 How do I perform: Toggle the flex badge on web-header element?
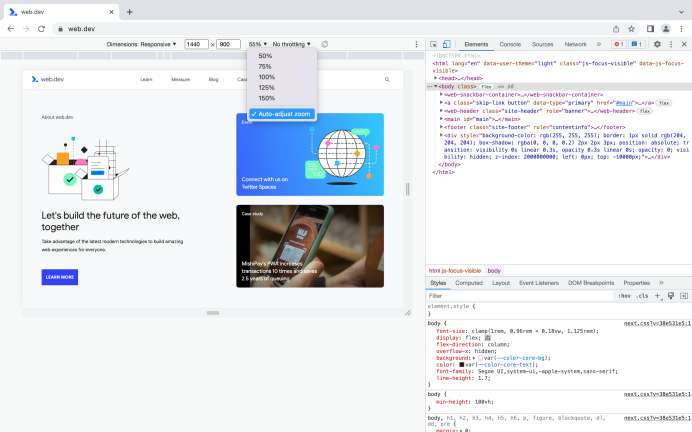(x=645, y=111)
